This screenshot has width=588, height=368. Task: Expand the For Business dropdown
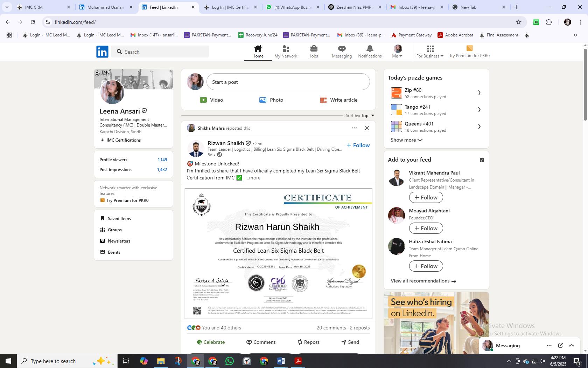(x=430, y=52)
